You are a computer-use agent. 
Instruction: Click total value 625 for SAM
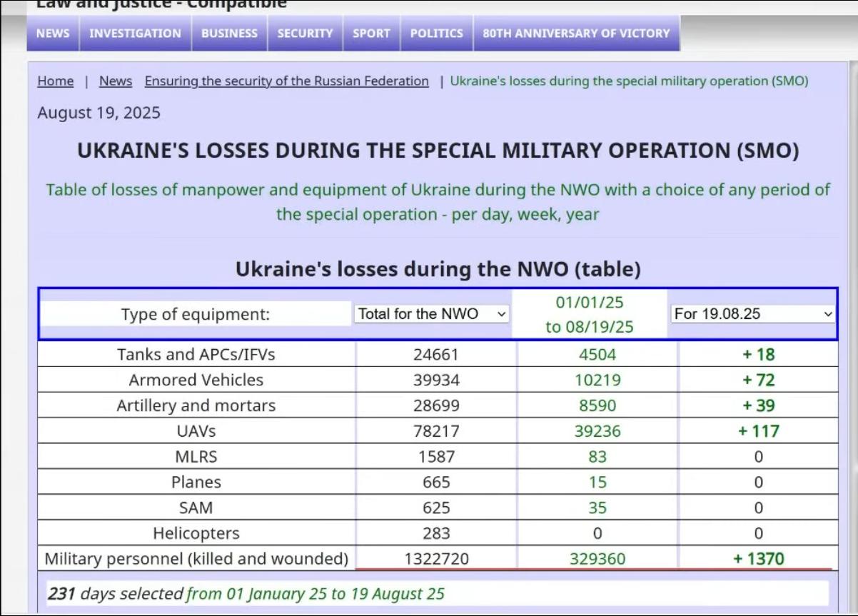click(x=436, y=508)
